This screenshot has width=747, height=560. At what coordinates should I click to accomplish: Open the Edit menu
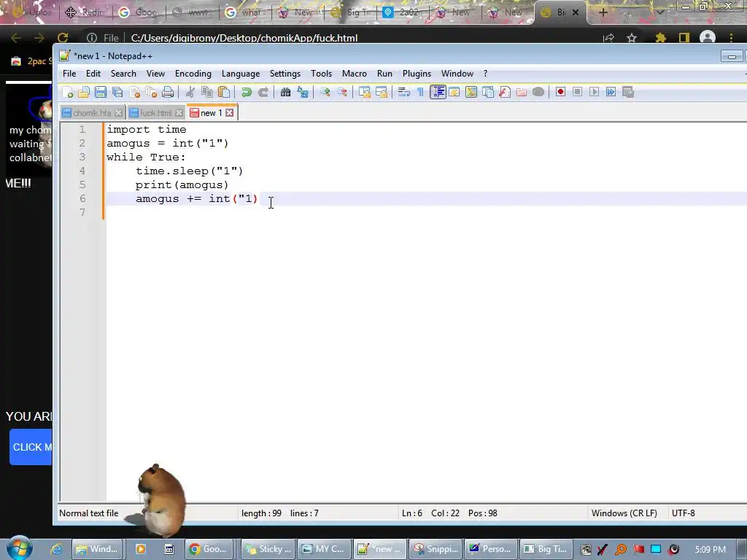[x=93, y=74]
